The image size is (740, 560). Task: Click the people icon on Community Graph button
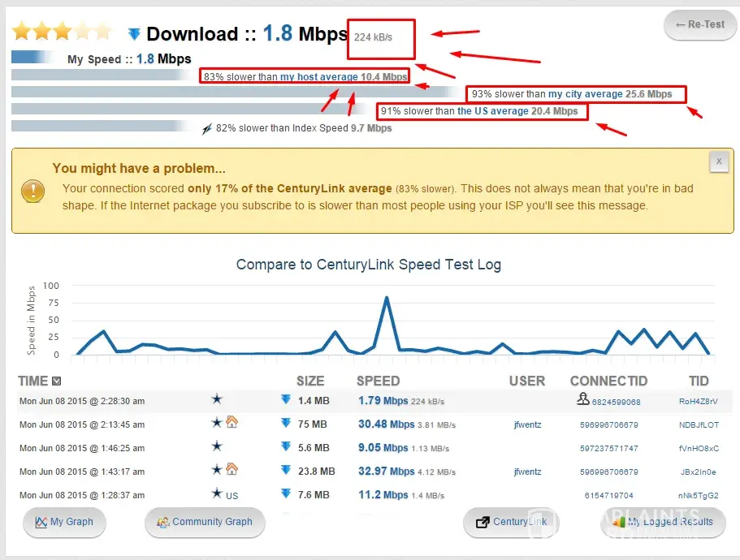coord(162,523)
